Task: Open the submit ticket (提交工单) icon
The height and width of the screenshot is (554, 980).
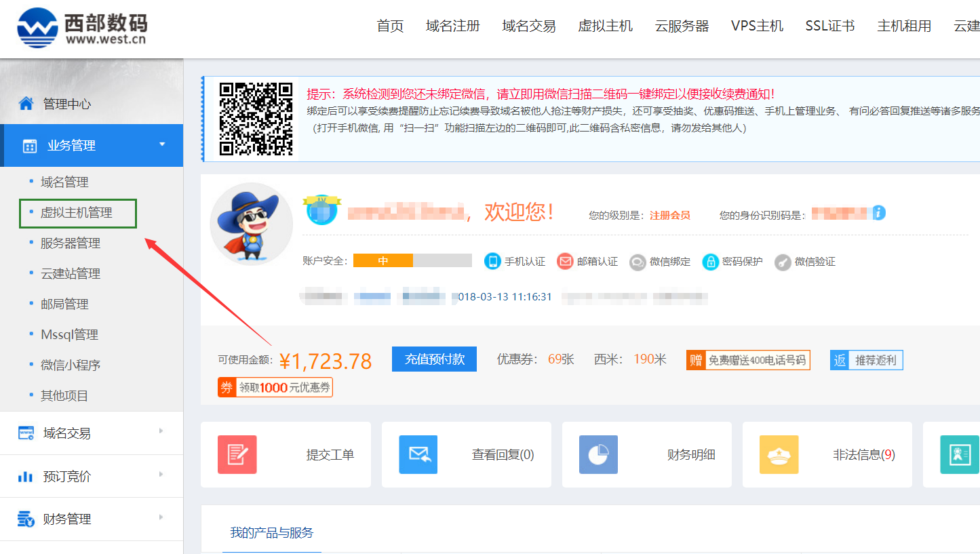Action: (x=237, y=454)
